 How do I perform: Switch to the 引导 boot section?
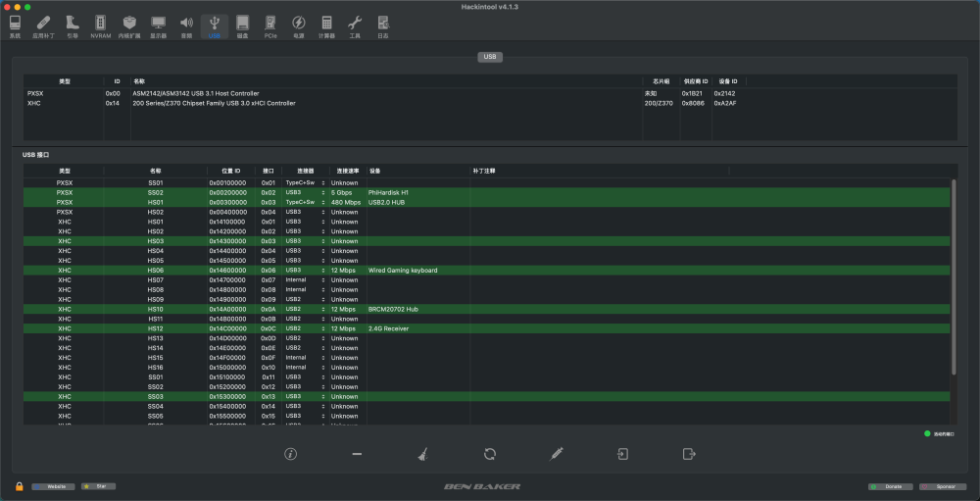point(73,26)
